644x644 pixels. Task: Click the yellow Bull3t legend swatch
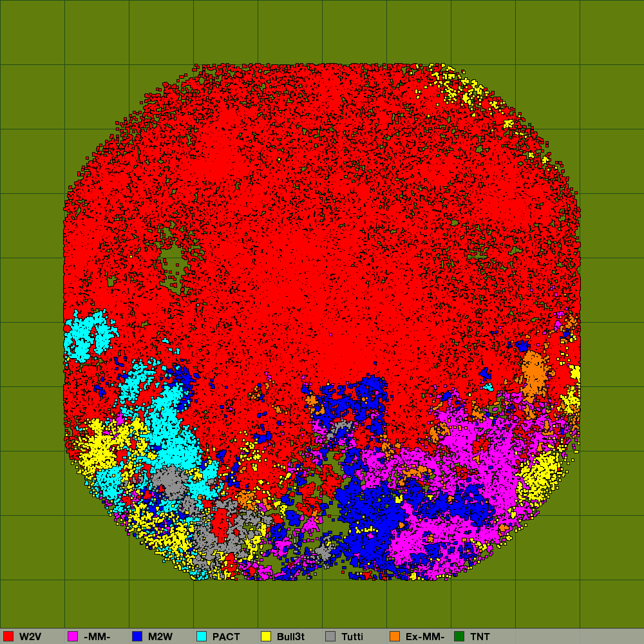pyautogui.click(x=266, y=636)
